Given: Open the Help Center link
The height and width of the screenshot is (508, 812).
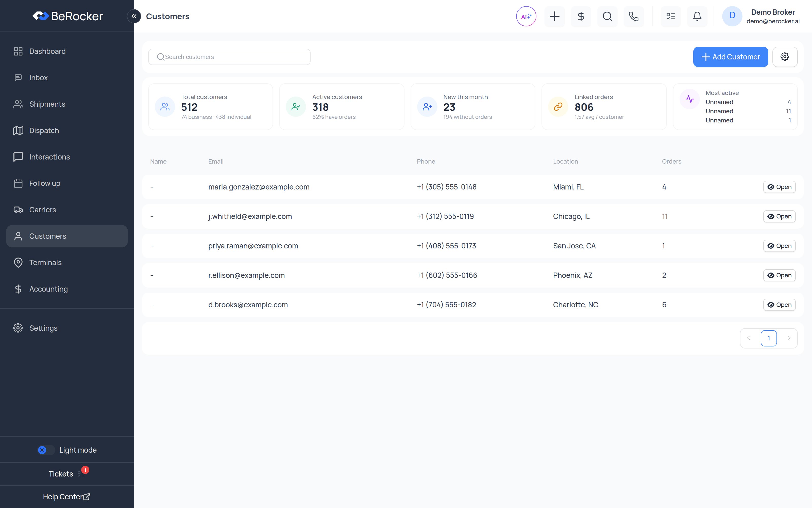Looking at the screenshot, I should click(67, 497).
